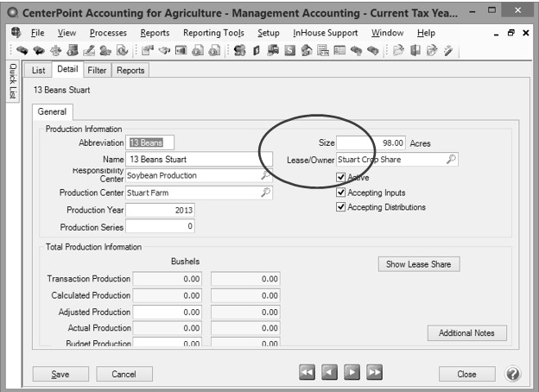This screenshot has width=539, height=392.
Task: Open the Reporting Tools menu
Action: (x=213, y=33)
